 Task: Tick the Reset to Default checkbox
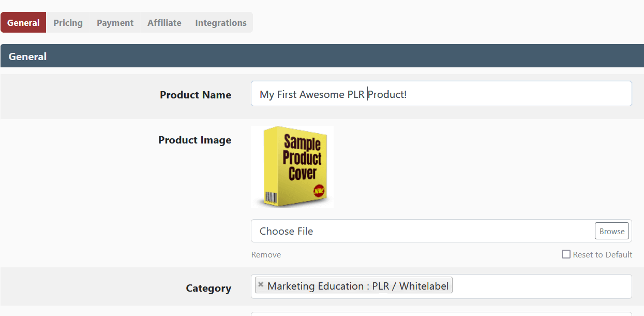[566, 254]
